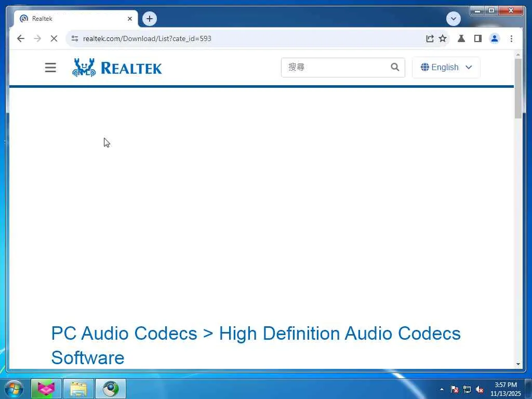Go back to the previous page

click(21, 38)
